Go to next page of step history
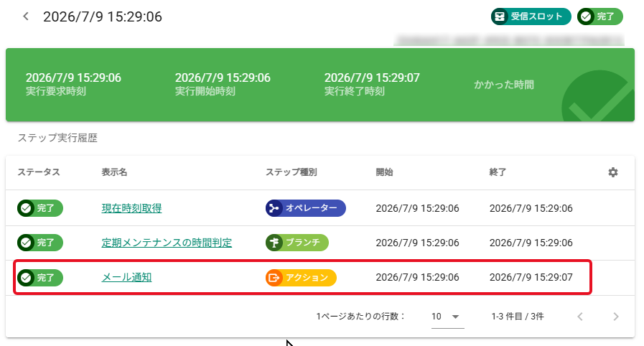Image resolution: width=644 pixels, height=346 pixels. click(x=616, y=317)
